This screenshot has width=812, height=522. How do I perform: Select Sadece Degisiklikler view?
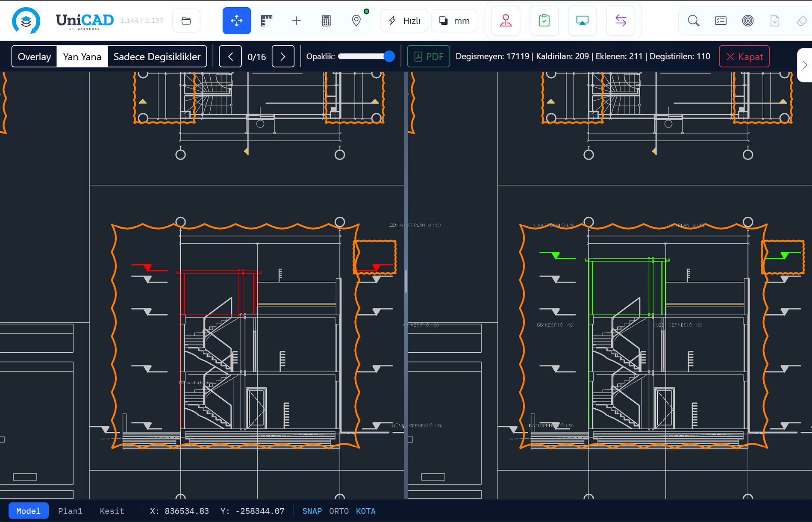tap(157, 56)
